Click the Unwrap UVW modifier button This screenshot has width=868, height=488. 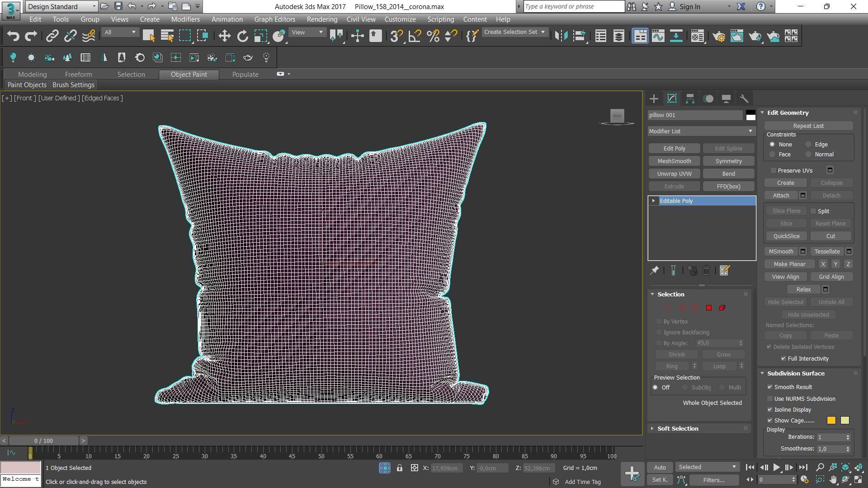(674, 174)
